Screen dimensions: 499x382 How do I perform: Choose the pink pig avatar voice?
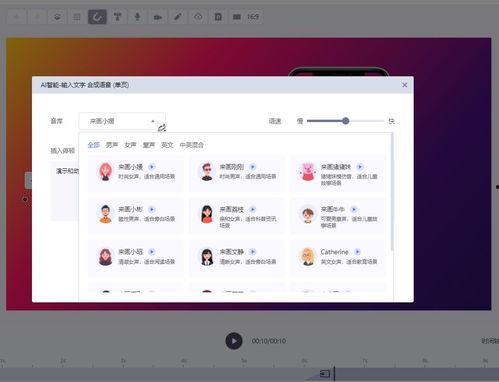click(338, 173)
